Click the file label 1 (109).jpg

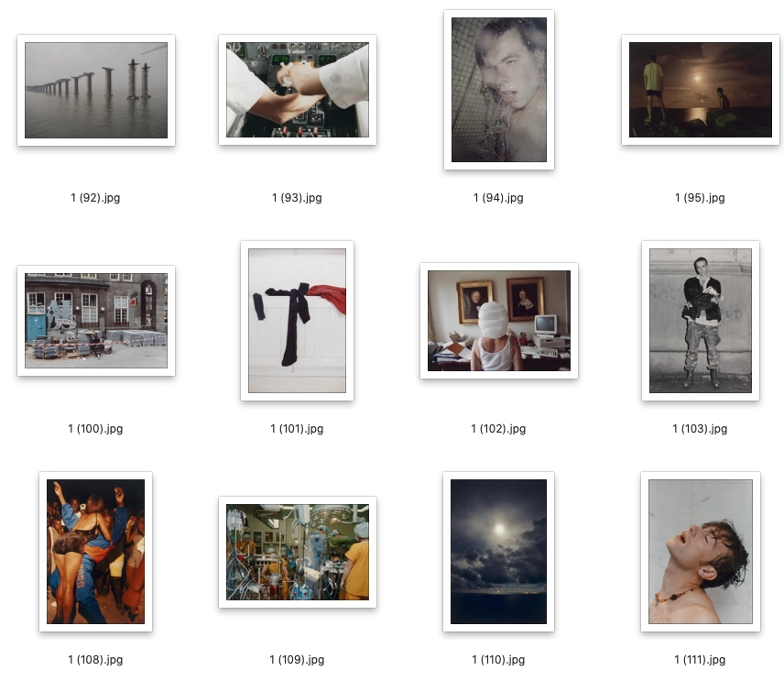pos(297,660)
